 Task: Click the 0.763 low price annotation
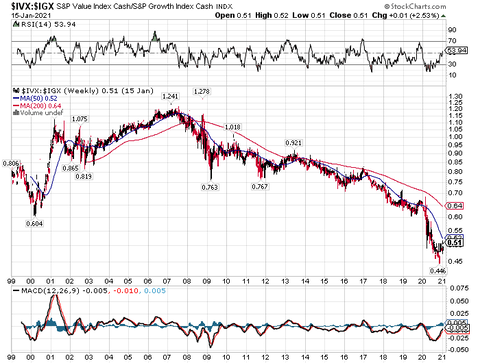coord(210,187)
